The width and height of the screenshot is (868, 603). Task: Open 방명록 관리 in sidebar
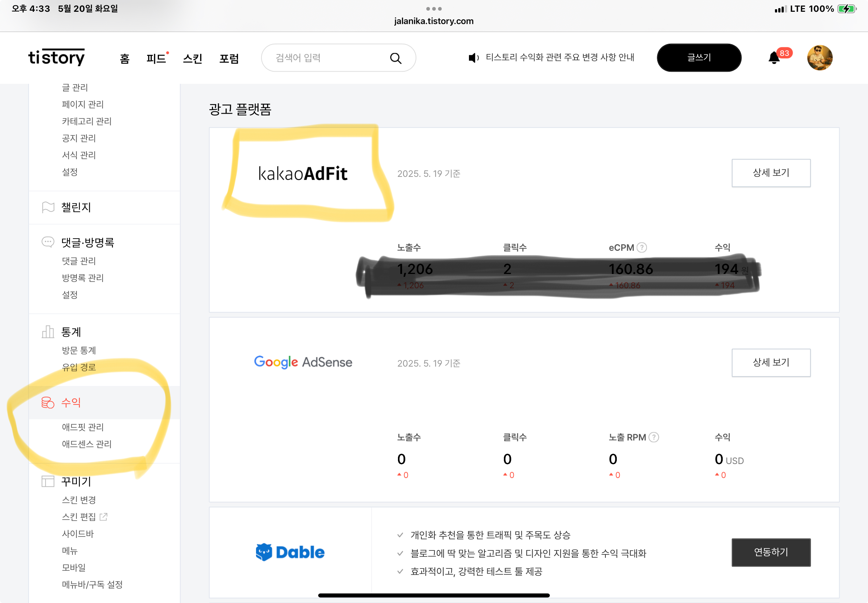(x=83, y=278)
